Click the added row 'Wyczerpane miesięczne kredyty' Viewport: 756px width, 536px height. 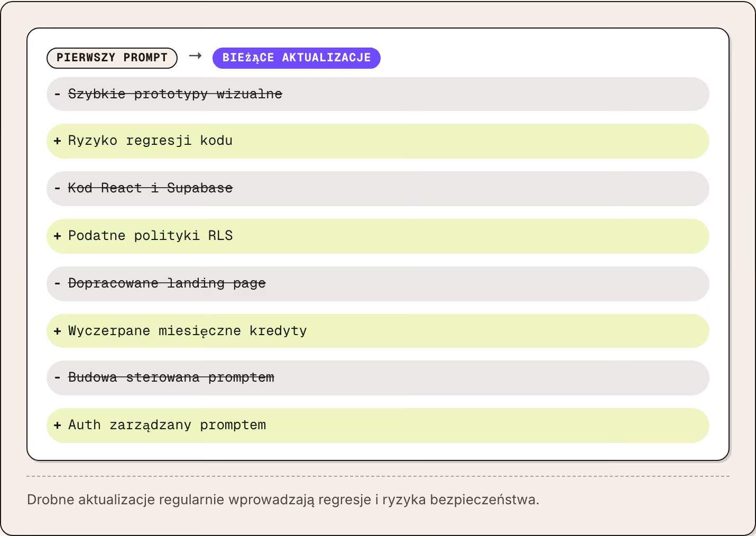[x=378, y=331]
